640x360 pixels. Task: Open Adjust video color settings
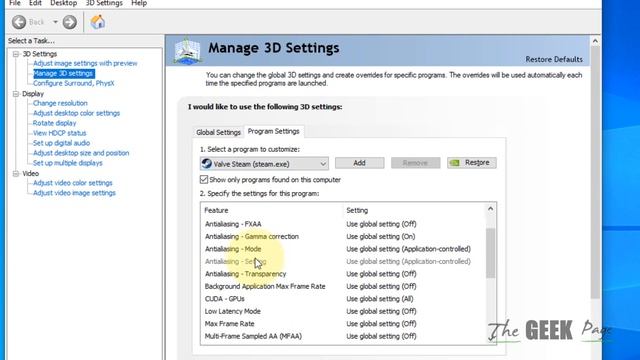click(73, 183)
